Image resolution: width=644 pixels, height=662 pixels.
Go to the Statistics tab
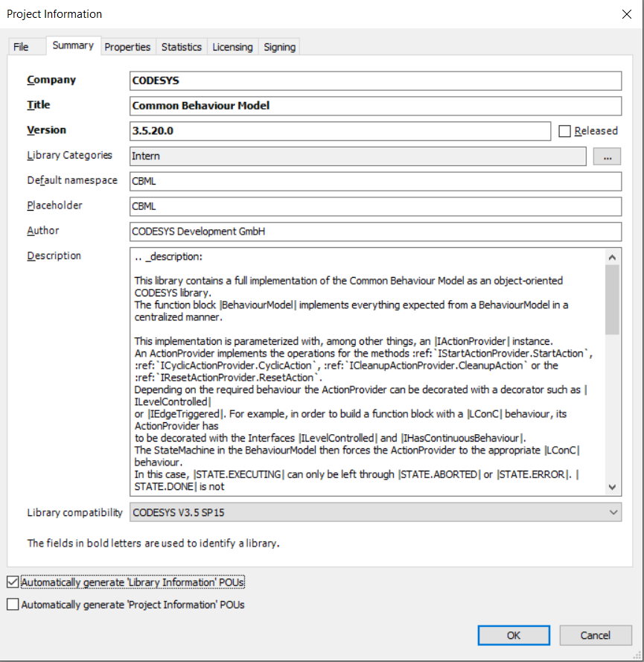tap(182, 47)
